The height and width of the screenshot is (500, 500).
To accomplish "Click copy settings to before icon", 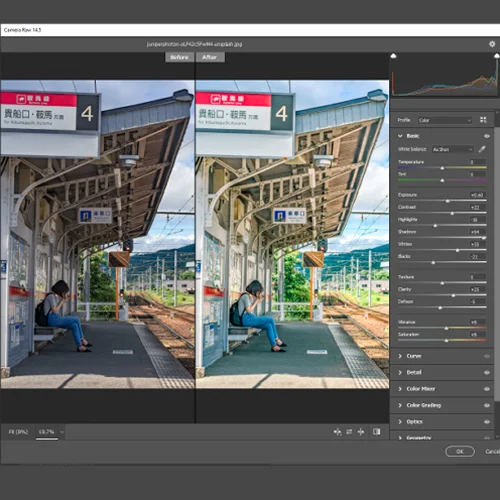I will point(361,432).
